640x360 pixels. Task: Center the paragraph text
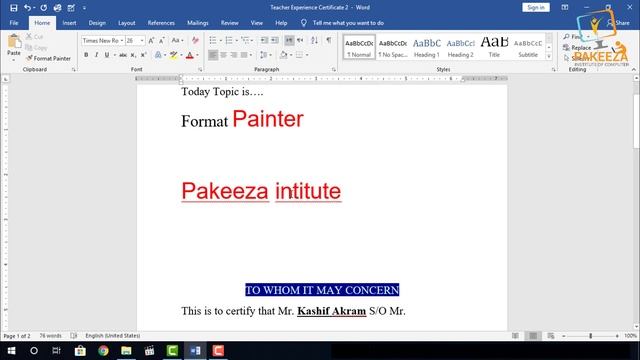click(223, 55)
